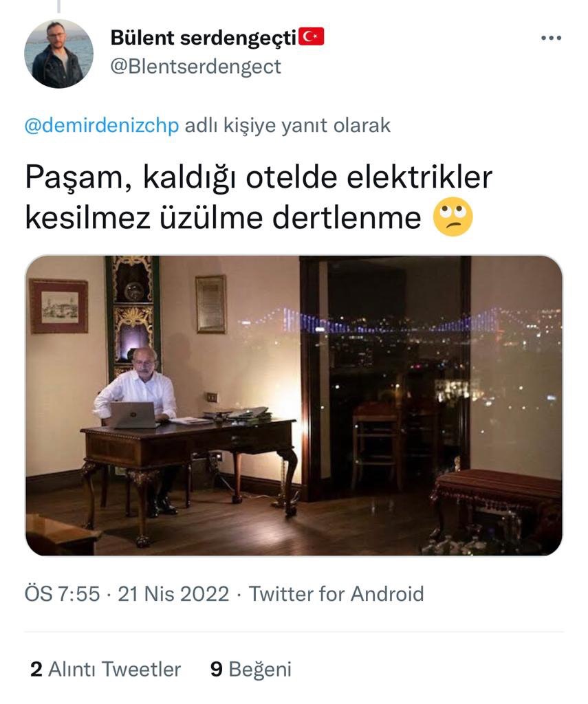This screenshot has height=704, width=588.
Task: Click the ÖS 7:55 timestamp
Action: click(x=62, y=593)
